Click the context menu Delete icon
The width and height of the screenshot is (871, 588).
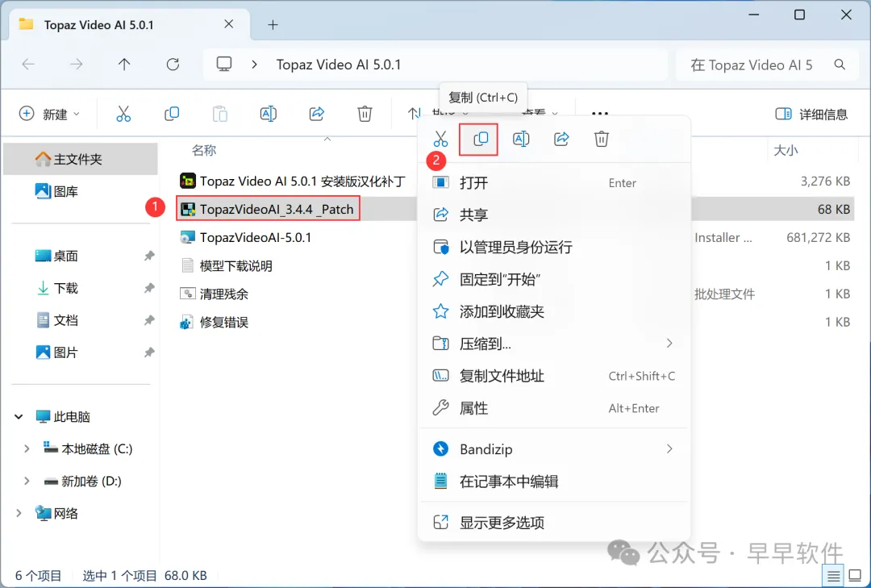click(602, 139)
